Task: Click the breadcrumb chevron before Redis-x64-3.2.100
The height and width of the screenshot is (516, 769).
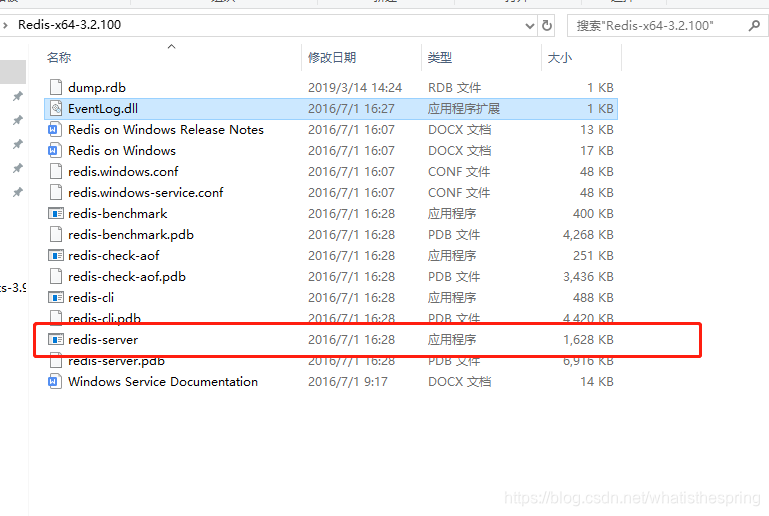Action: [5, 25]
